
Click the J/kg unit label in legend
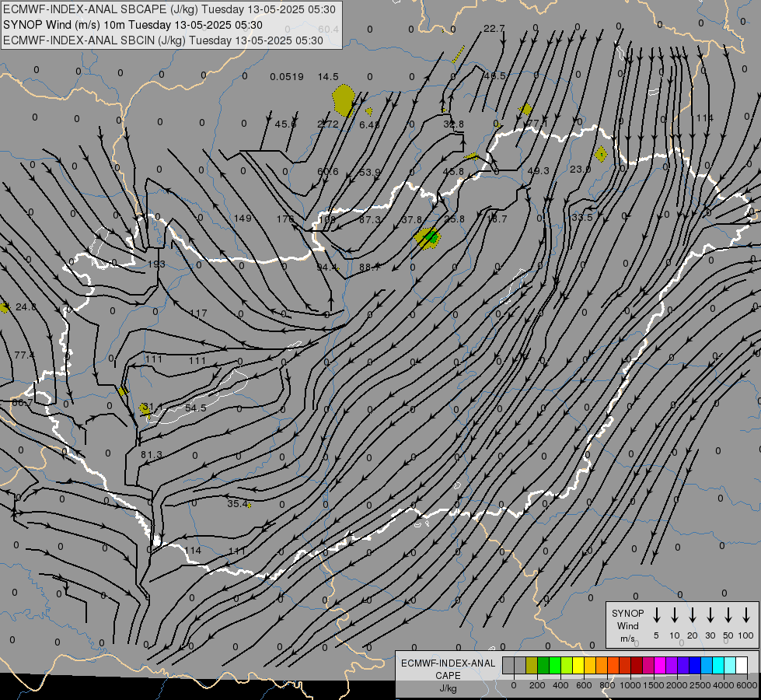[x=448, y=688]
